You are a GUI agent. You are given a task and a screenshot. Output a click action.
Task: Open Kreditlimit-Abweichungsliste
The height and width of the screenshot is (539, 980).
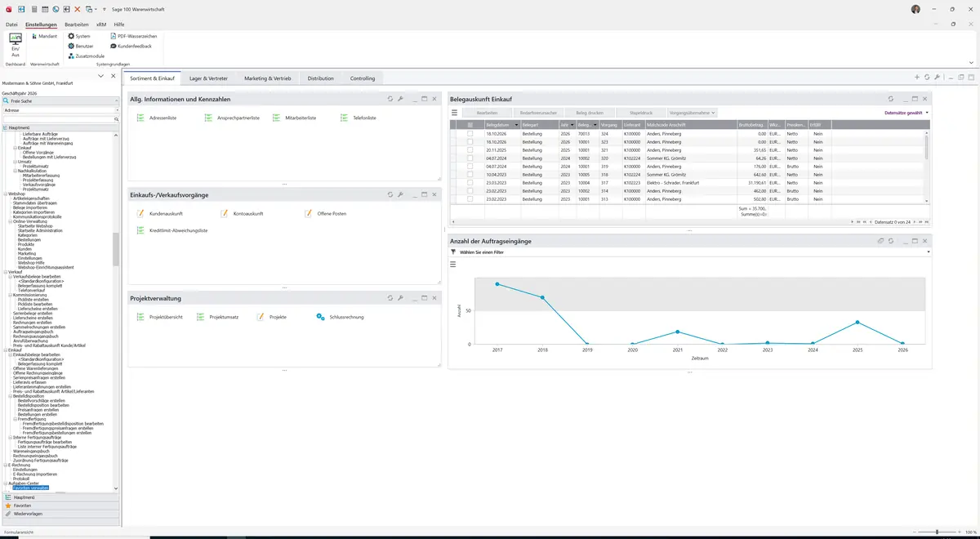tap(172, 230)
